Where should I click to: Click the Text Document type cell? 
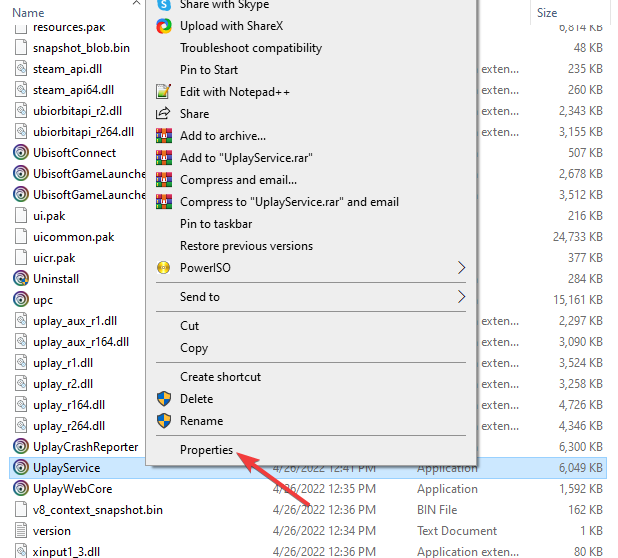[457, 531]
